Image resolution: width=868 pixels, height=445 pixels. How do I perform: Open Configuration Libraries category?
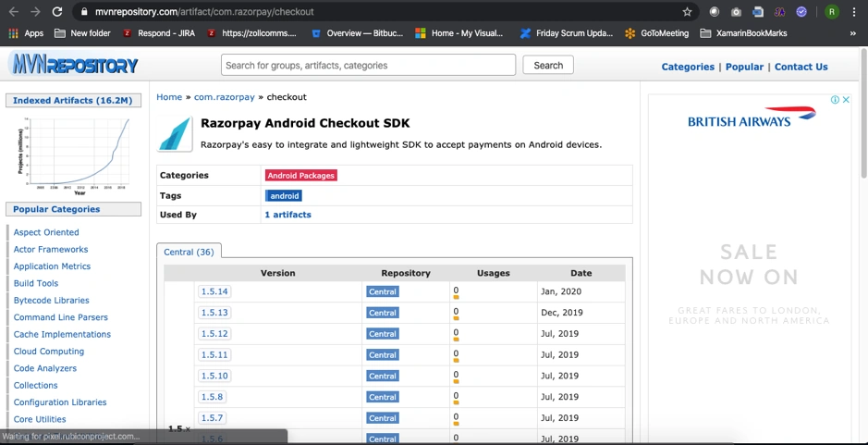(x=60, y=402)
